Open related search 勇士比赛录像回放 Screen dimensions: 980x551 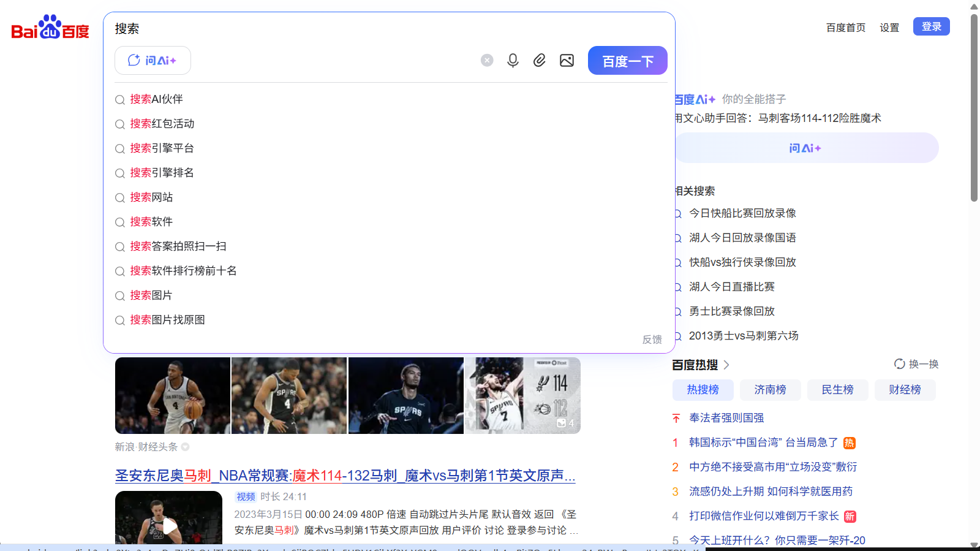[732, 311]
